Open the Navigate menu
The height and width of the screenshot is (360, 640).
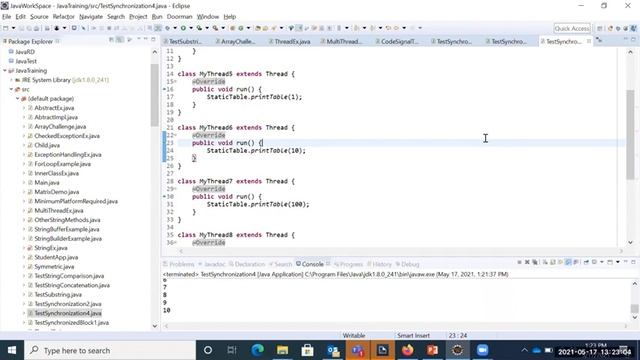[91, 17]
